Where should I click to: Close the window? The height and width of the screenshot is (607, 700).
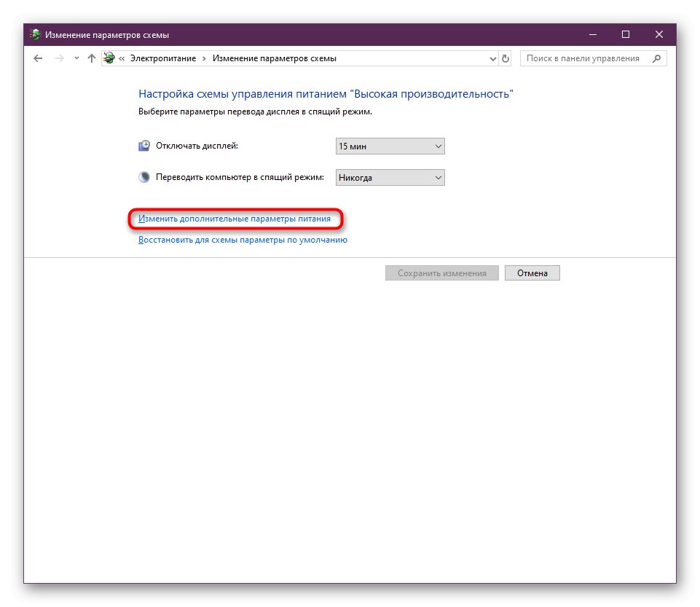pyautogui.click(x=659, y=34)
